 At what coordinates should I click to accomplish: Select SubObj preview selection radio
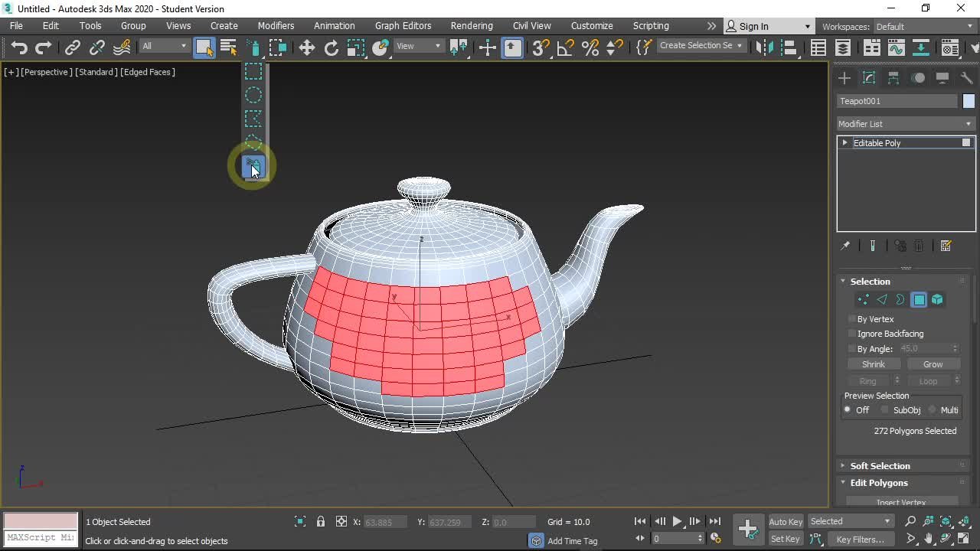[886, 410]
